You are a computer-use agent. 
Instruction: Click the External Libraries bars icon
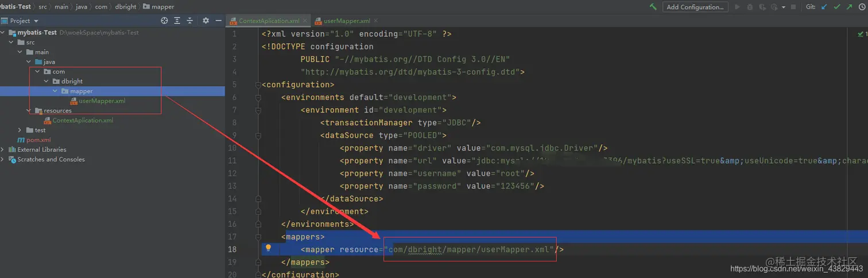pos(12,150)
